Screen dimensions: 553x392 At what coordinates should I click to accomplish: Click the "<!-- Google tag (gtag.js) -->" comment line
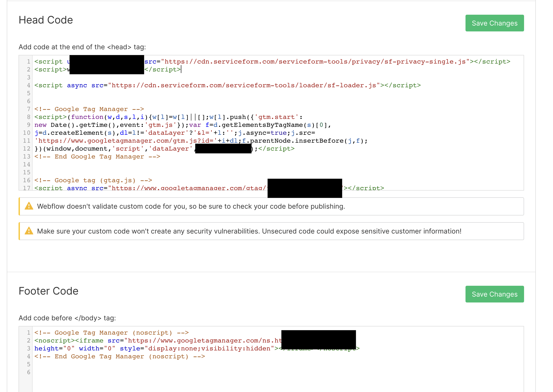point(93,180)
